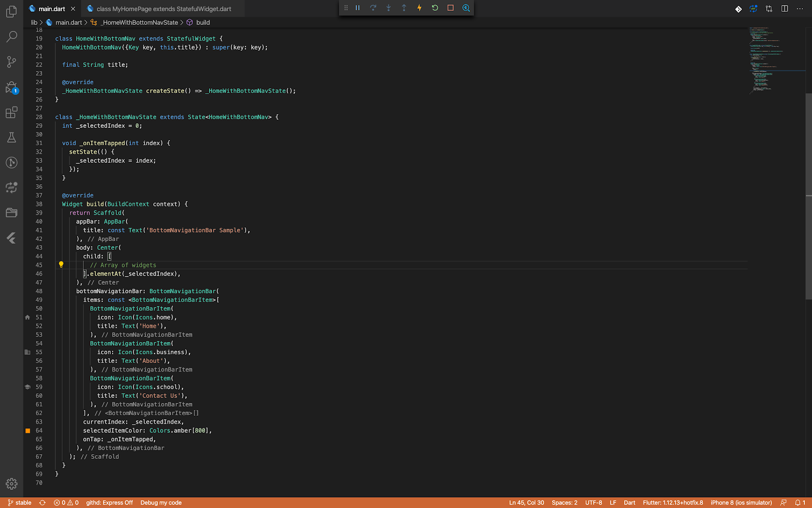This screenshot has height=508, width=812.
Task: Click the orange color swatch on line 64
Action: (28, 431)
